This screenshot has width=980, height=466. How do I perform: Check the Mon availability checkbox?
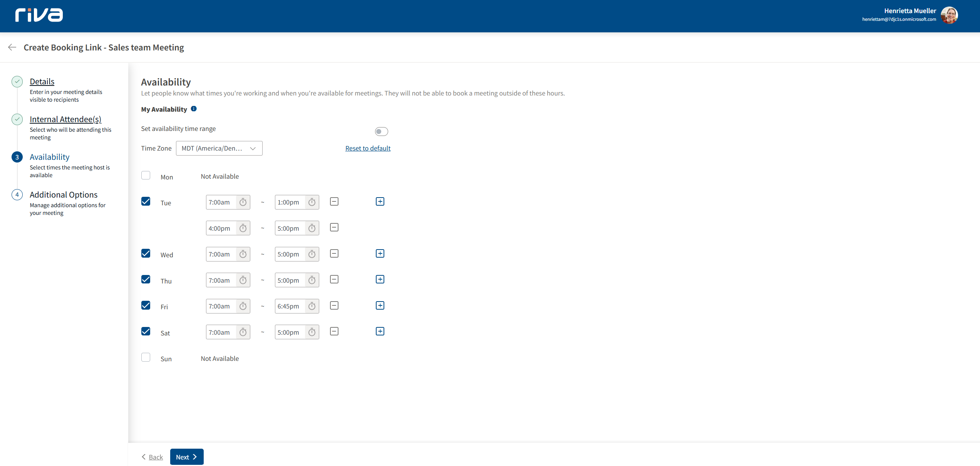pos(146,176)
